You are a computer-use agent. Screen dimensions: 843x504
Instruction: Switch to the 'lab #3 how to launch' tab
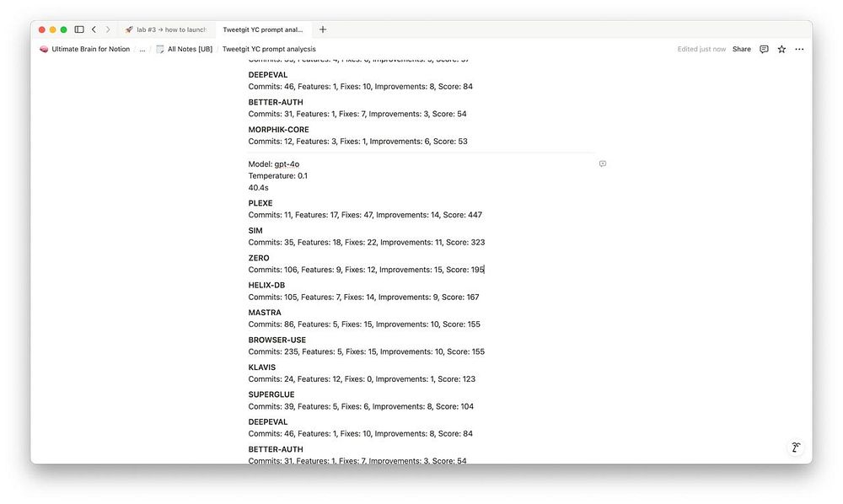(x=166, y=29)
